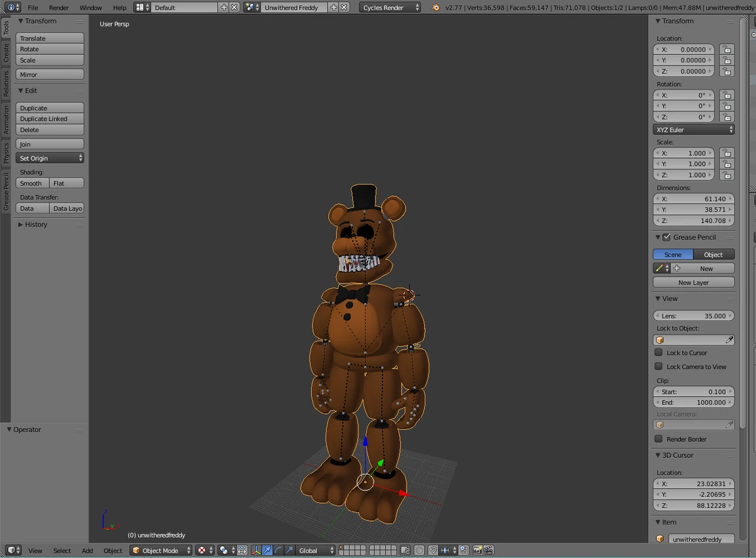756x558 pixels.
Task: Click the OpenGL render camera icon
Action: [x=477, y=550]
